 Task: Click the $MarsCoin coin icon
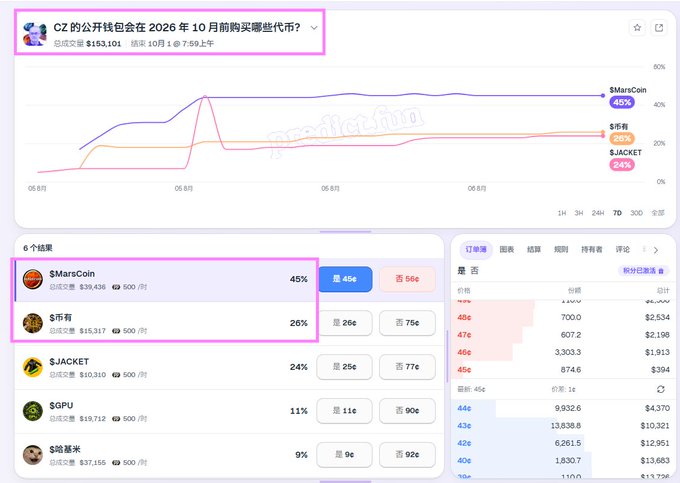click(33, 279)
